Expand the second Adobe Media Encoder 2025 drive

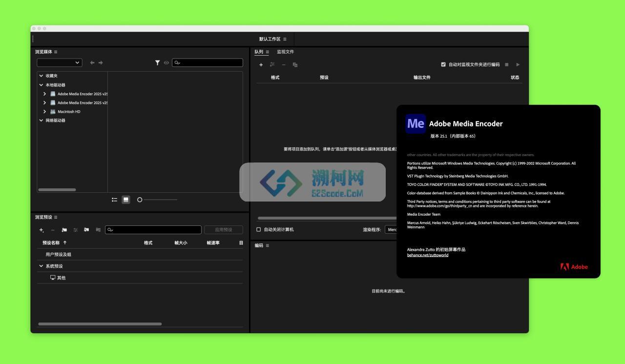[45, 102]
